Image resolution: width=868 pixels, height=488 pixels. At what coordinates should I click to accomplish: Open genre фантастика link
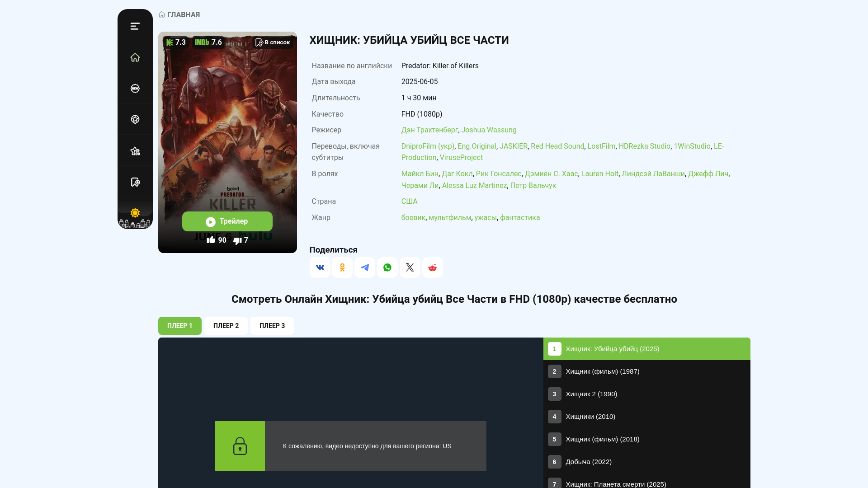[520, 218]
